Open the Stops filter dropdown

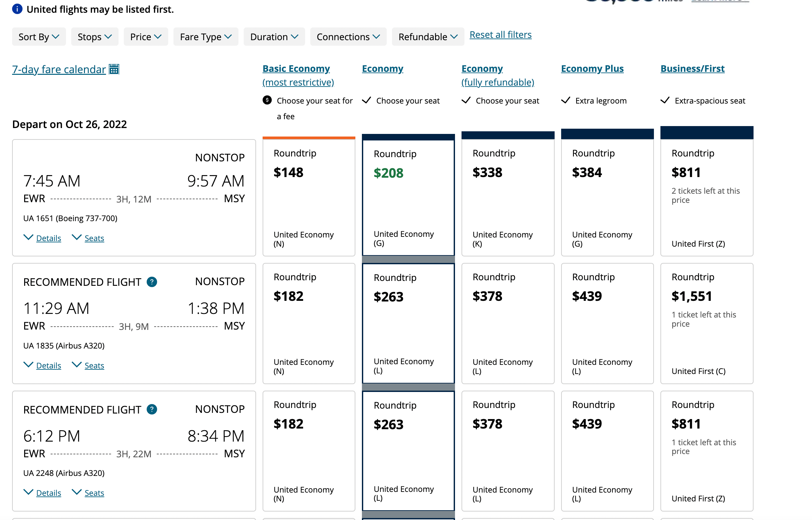94,37
